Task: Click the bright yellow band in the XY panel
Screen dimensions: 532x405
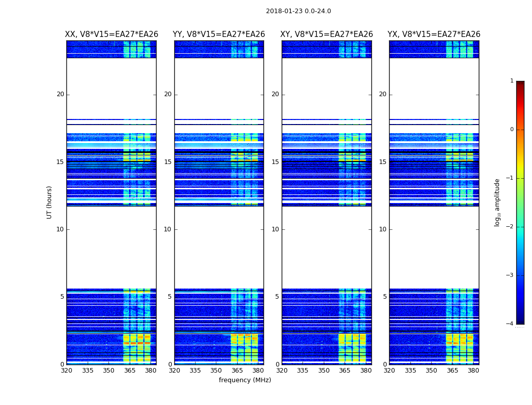Action: click(352, 348)
